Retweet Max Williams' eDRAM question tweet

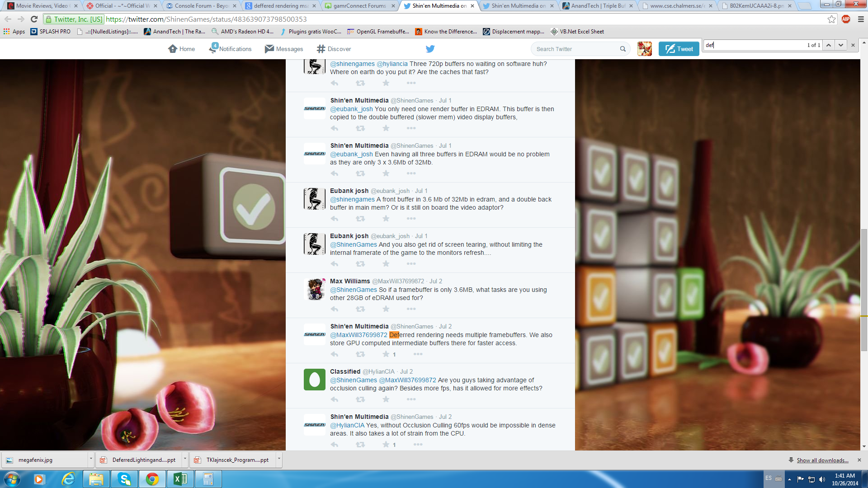360,309
